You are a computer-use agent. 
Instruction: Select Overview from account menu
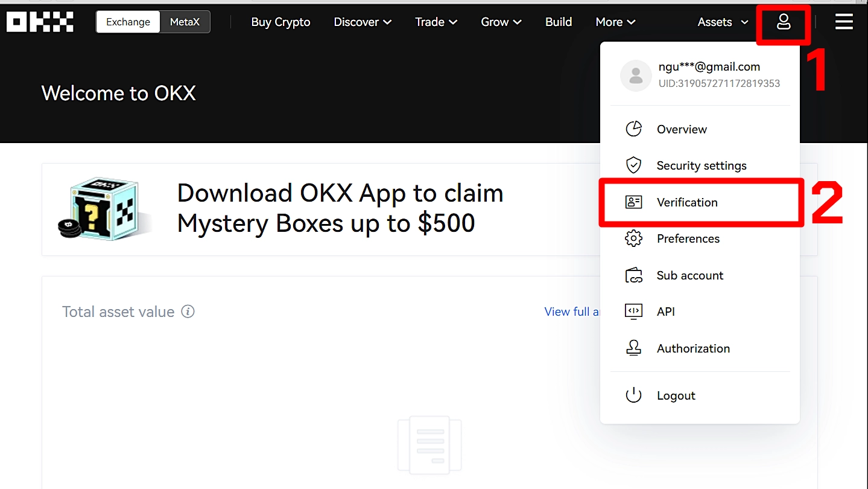pos(700,129)
